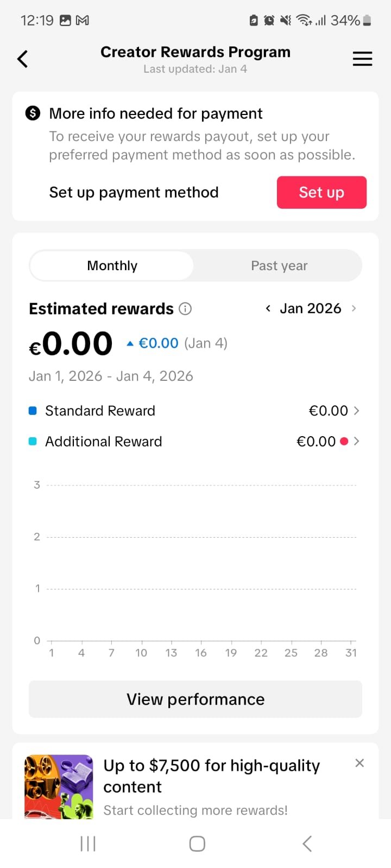This screenshot has width=391, height=868.
Task: Tap the Android recent apps icon
Action: tap(88, 844)
